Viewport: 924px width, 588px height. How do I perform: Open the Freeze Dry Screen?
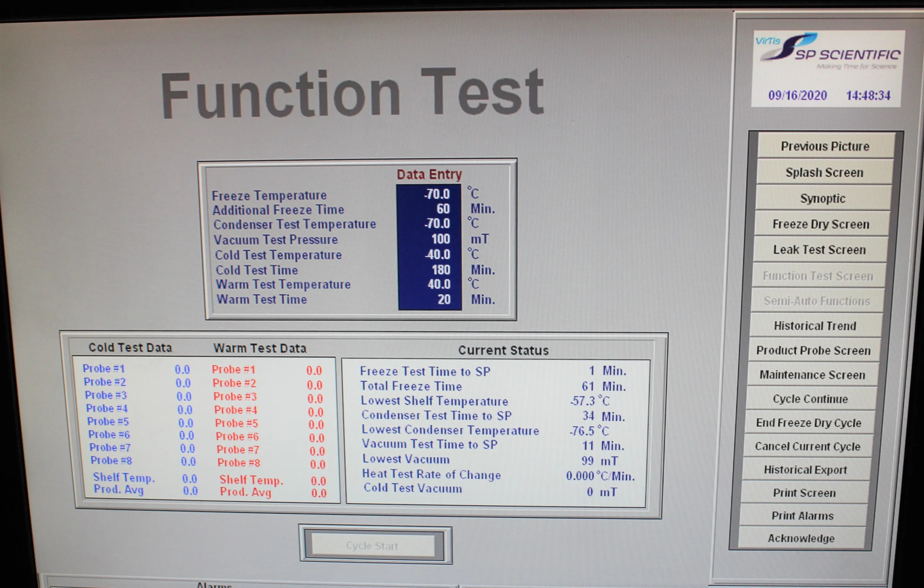821,224
